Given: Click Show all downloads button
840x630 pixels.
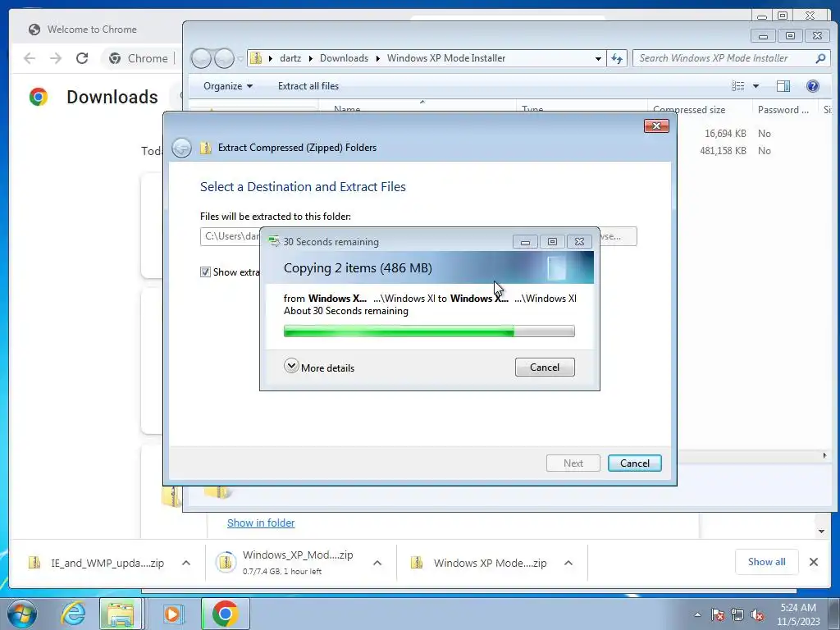Looking at the screenshot, I should (x=767, y=561).
